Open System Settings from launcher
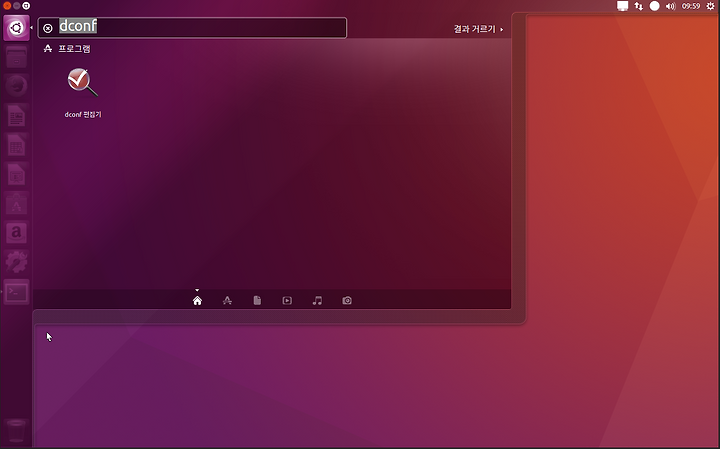 (x=16, y=263)
